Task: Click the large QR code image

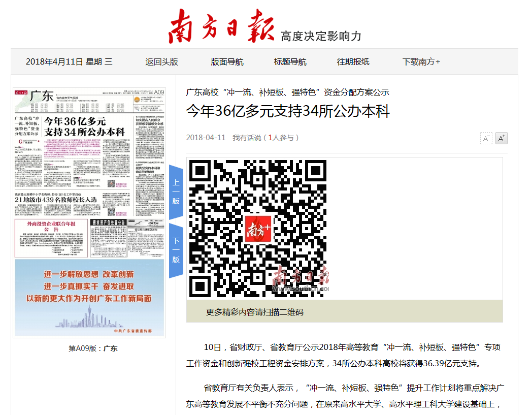Action: 258,229
